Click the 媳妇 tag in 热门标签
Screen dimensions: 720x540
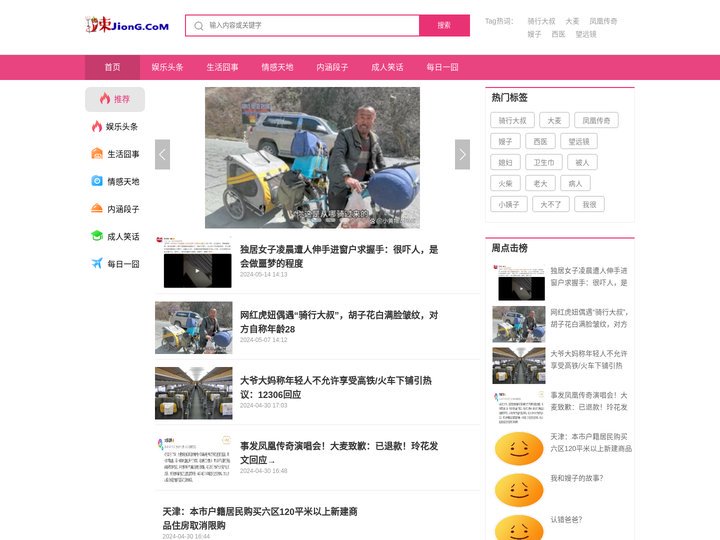pos(505,162)
